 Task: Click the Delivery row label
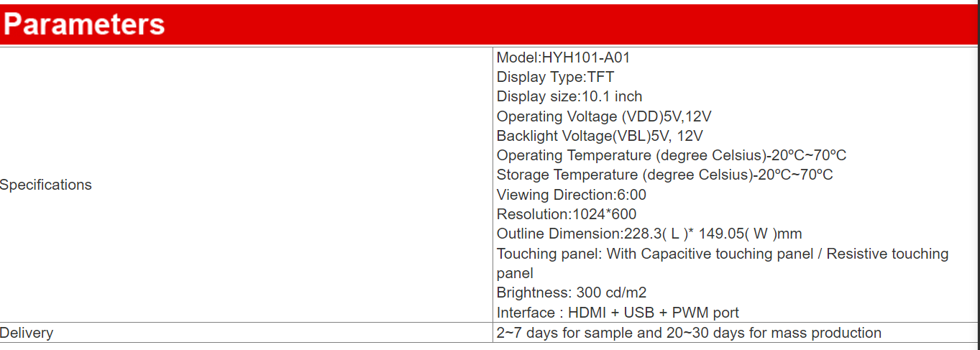point(27,333)
